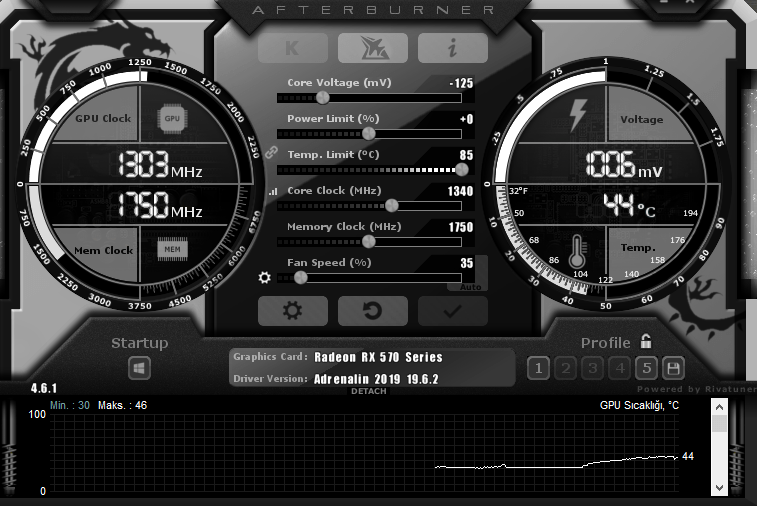Click the MSI jet logo button
This screenshot has height=506, width=757.
(373, 48)
